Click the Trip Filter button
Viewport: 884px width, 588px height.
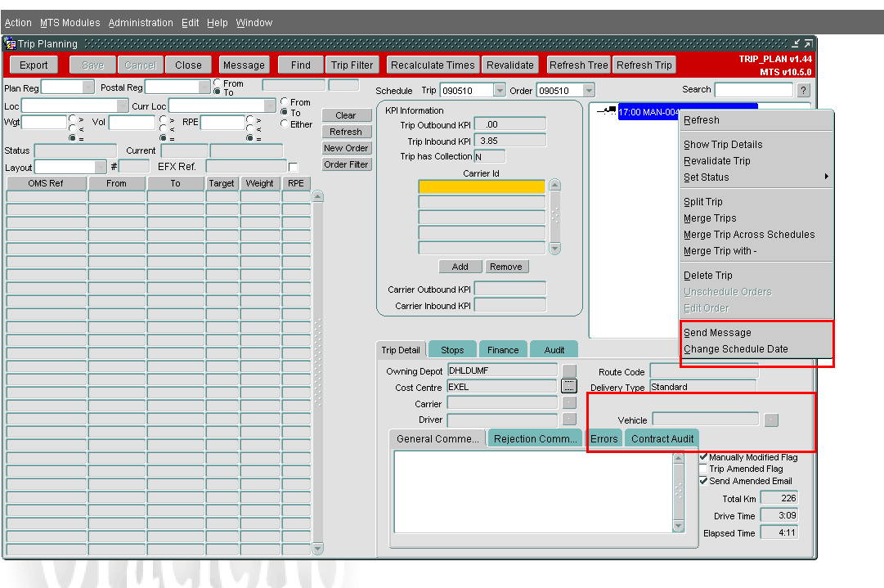click(352, 65)
